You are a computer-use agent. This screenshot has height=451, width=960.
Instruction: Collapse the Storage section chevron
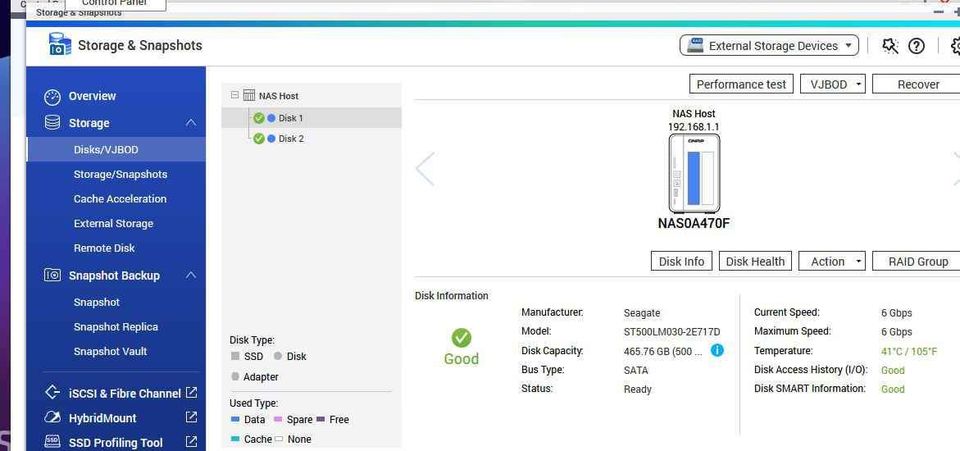191,123
